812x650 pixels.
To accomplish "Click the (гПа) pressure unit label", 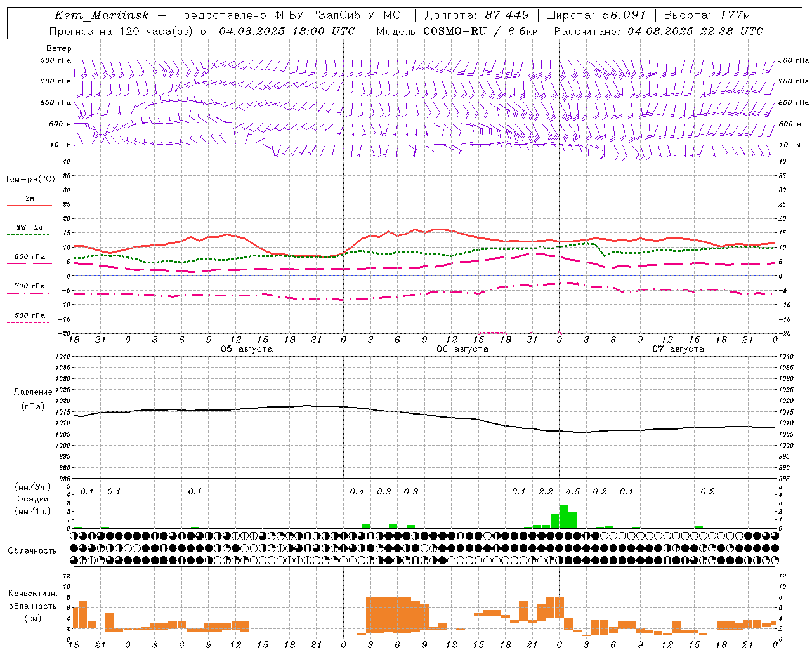I will 33,407.
